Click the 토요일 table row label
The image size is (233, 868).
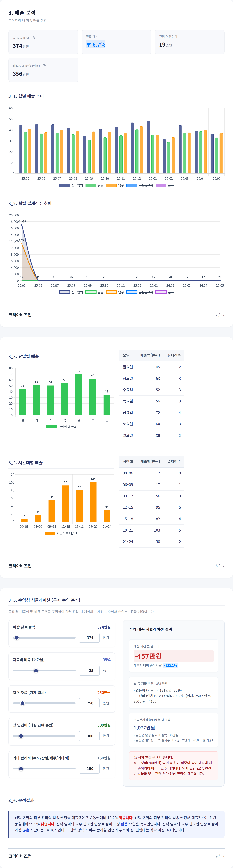[128, 424]
